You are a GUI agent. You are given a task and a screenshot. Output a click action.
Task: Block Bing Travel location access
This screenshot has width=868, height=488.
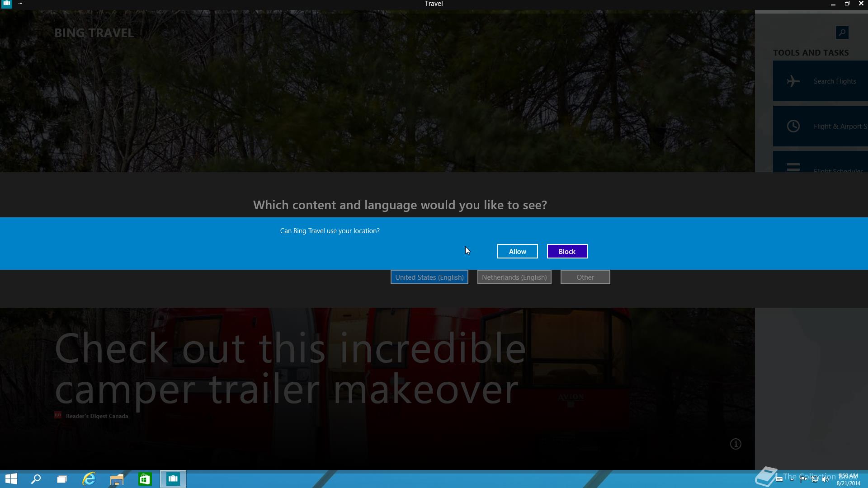[567, 251]
